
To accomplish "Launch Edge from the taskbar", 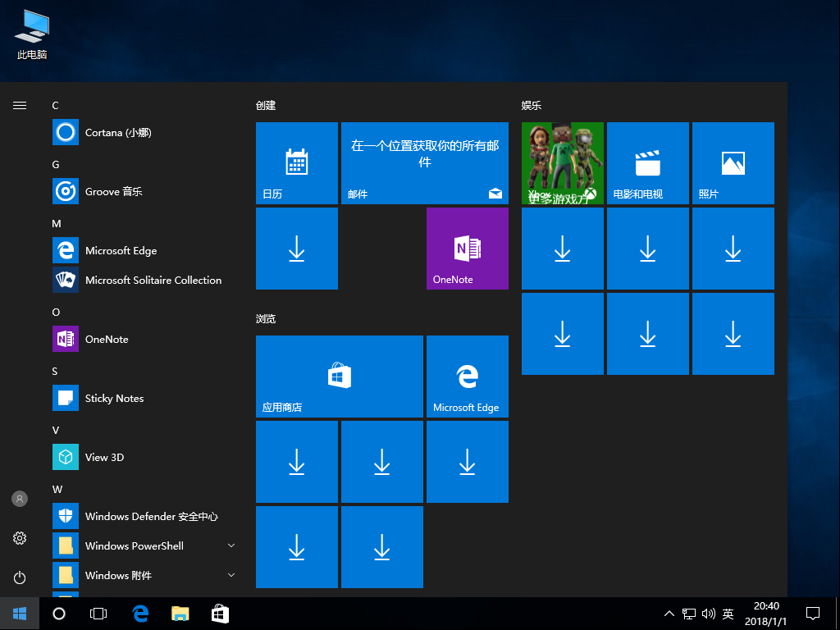I will point(140,614).
